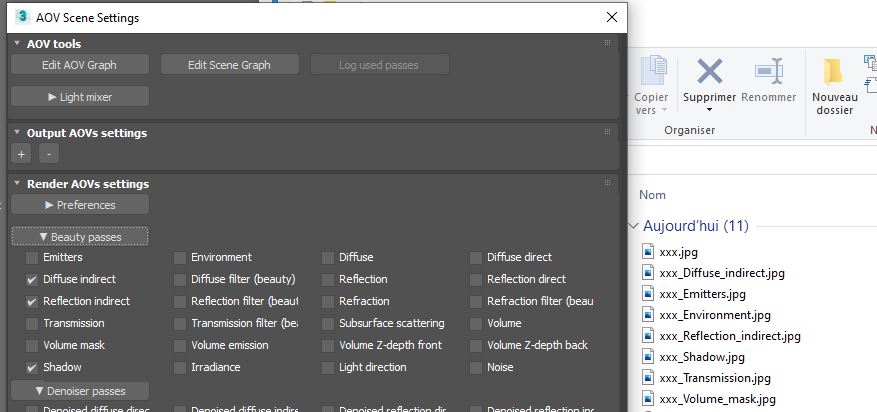This screenshot has height=412, width=877.
Task: Enable the Emitters beauty pass
Action: 32,258
